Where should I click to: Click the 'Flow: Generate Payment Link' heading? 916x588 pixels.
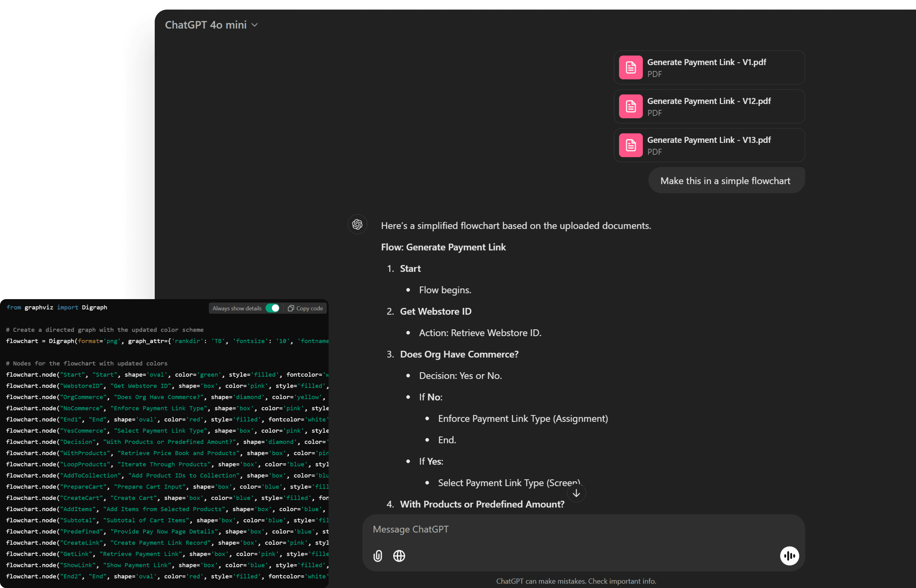pos(443,247)
